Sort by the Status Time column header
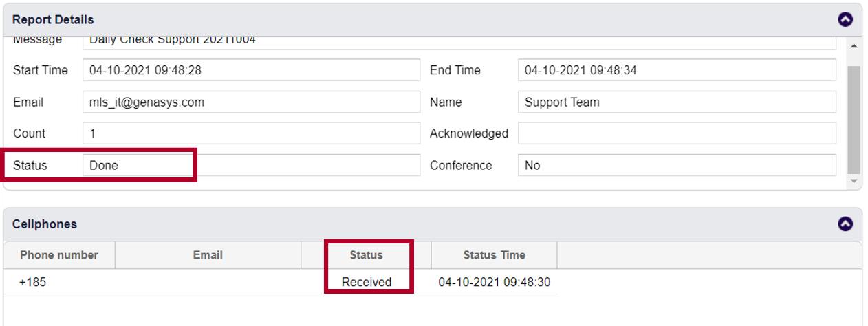This screenshot has height=326, width=868. [494, 255]
